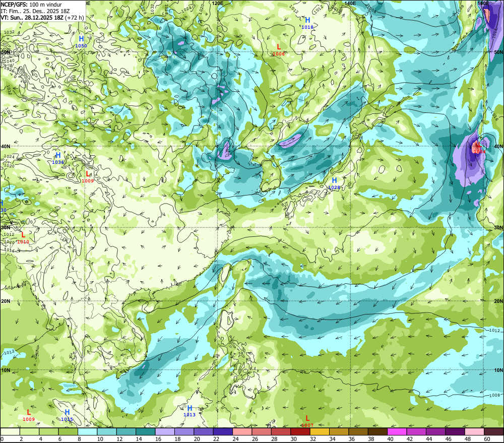Select the teal 14–16 legend swatch

point(146,431)
